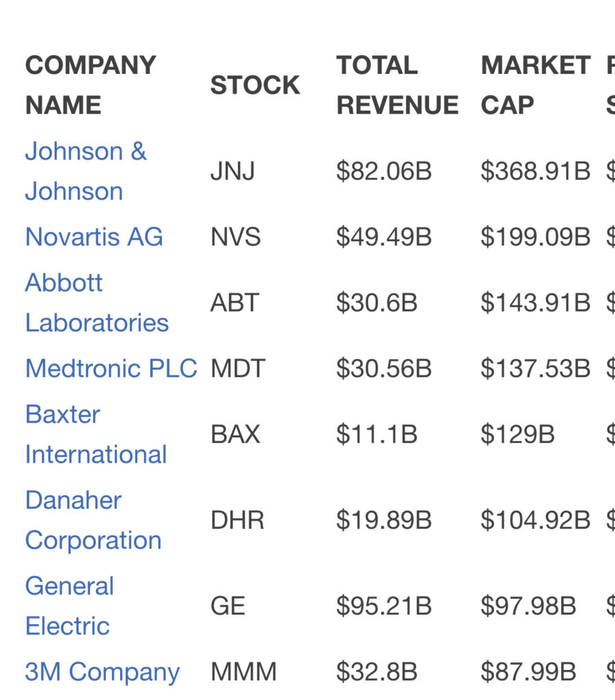Select the GE ticker cell
615x700 pixels.
228,606
